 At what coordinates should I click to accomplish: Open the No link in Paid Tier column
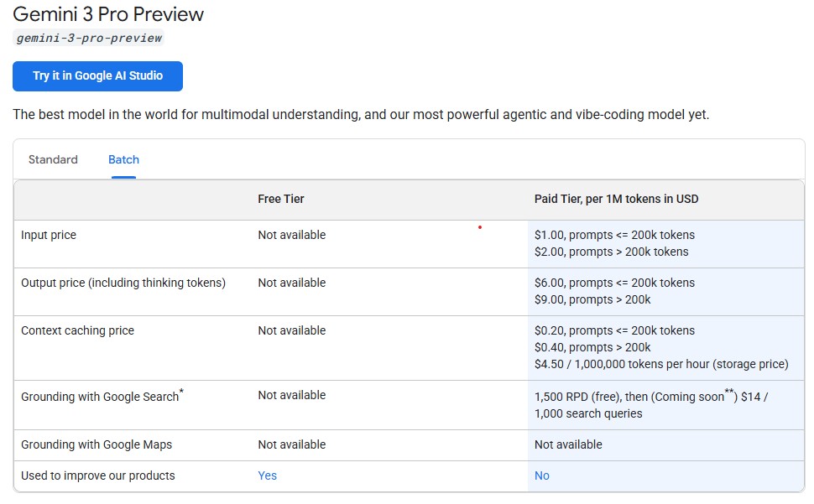tap(542, 475)
